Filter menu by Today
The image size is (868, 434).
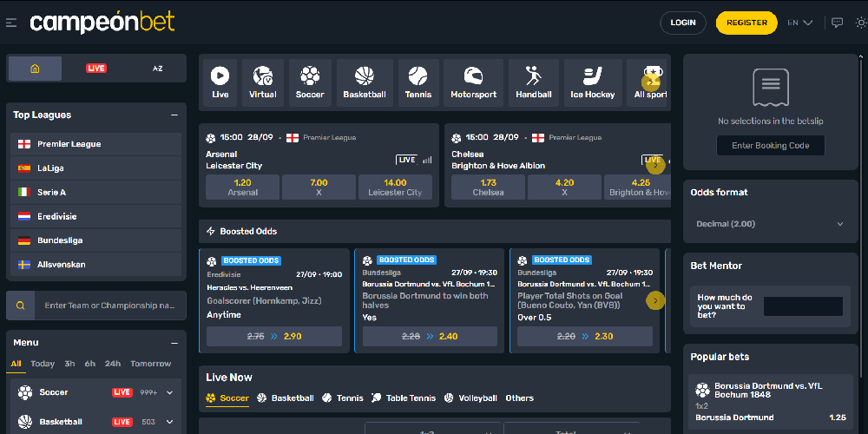pyautogui.click(x=43, y=364)
